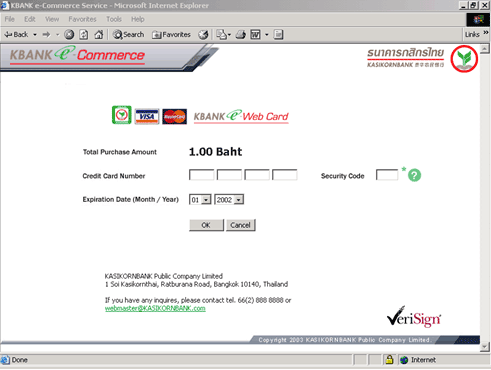Viewport: 491px width, 370px height.
Task: Click the Cancel button
Action: coord(241,225)
